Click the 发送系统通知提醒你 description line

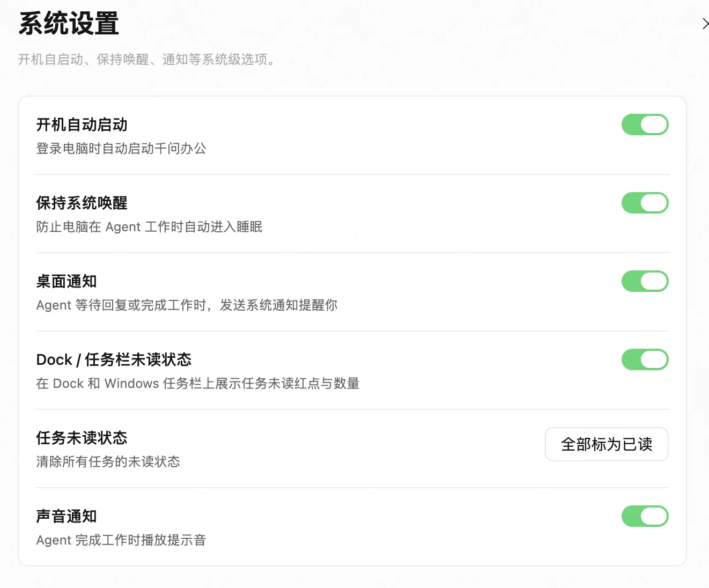[x=187, y=305]
